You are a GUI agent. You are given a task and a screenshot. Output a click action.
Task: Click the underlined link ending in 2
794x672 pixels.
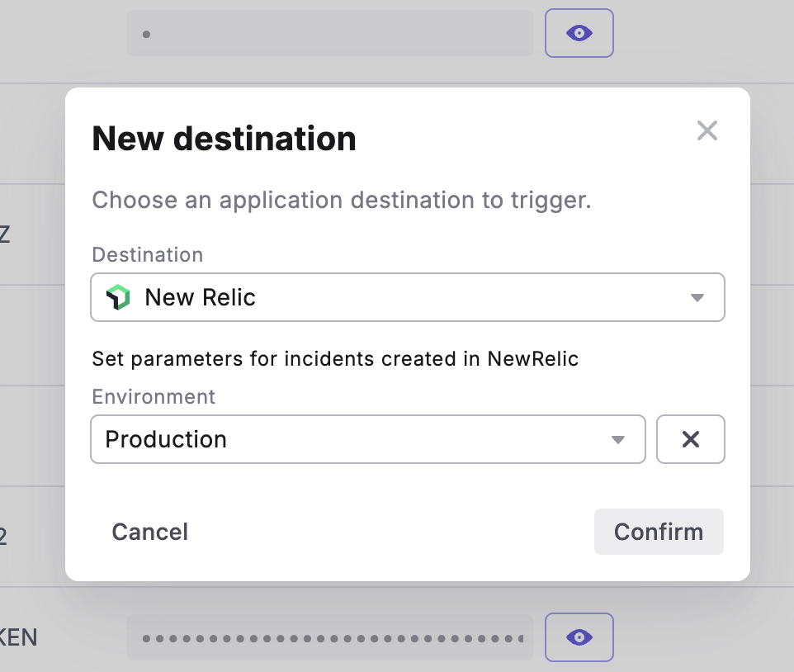[3, 537]
